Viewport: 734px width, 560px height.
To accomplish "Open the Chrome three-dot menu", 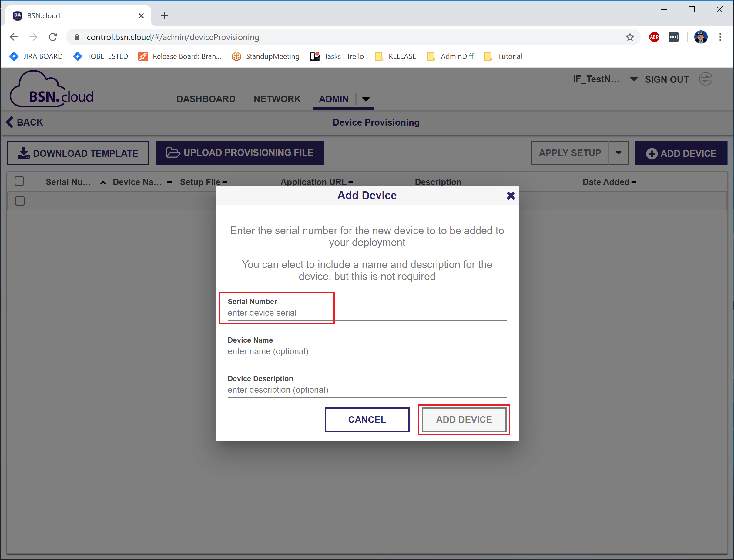I will coord(720,37).
